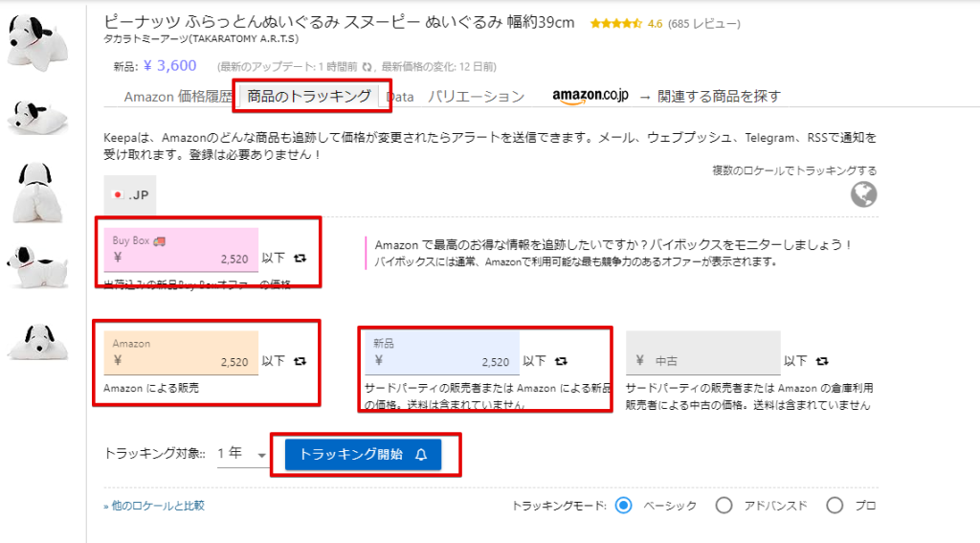The height and width of the screenshot is (543, 980).
Task: Select ベーシック tracking mode
Action: click(x=624, y=506)
